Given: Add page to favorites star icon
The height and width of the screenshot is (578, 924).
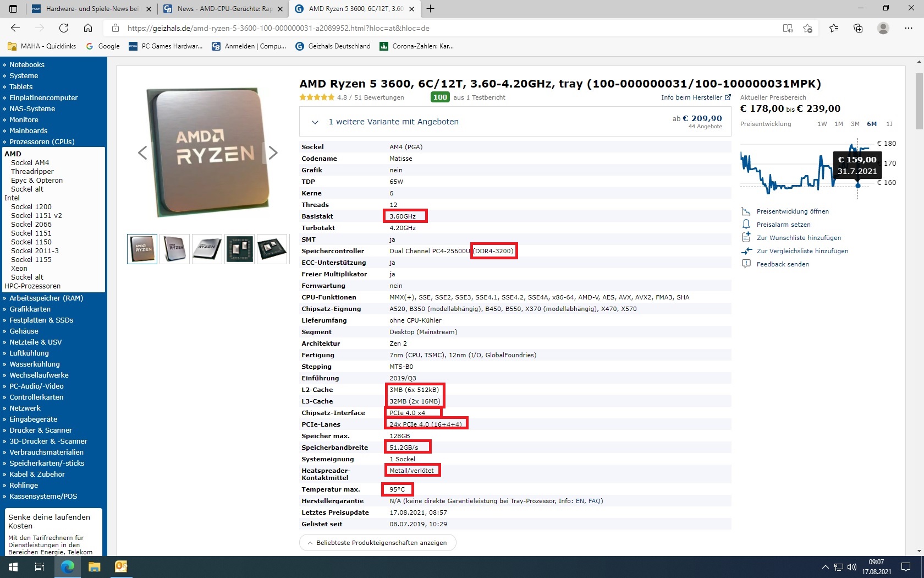Looking at the screenshot, I should coord(807,28).
